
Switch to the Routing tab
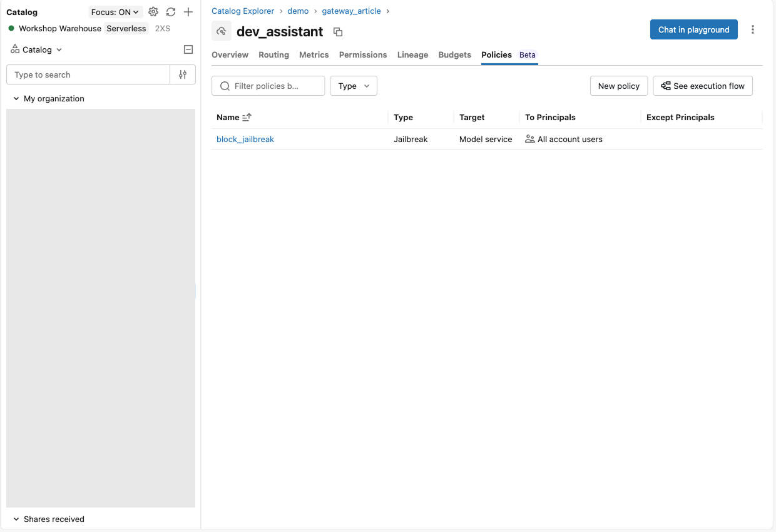pos(273,54)
